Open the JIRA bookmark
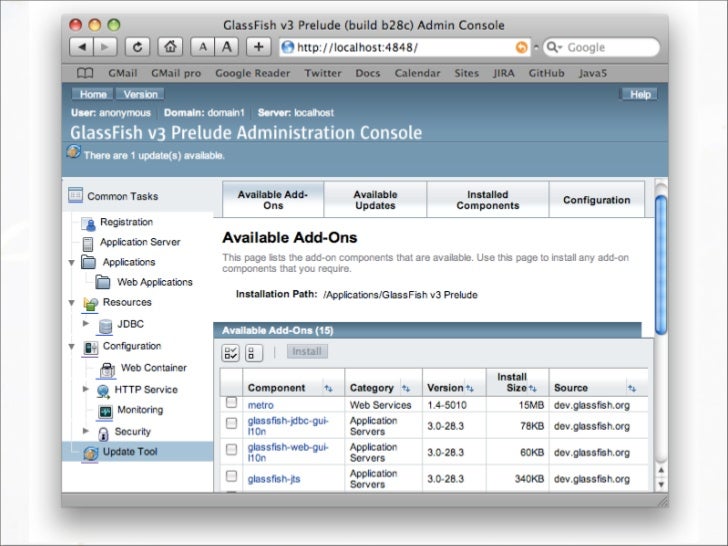 (504, 73)
